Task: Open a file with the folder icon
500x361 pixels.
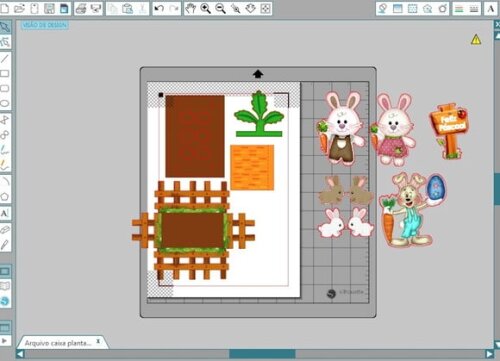Action: click(x=19, y=8)
